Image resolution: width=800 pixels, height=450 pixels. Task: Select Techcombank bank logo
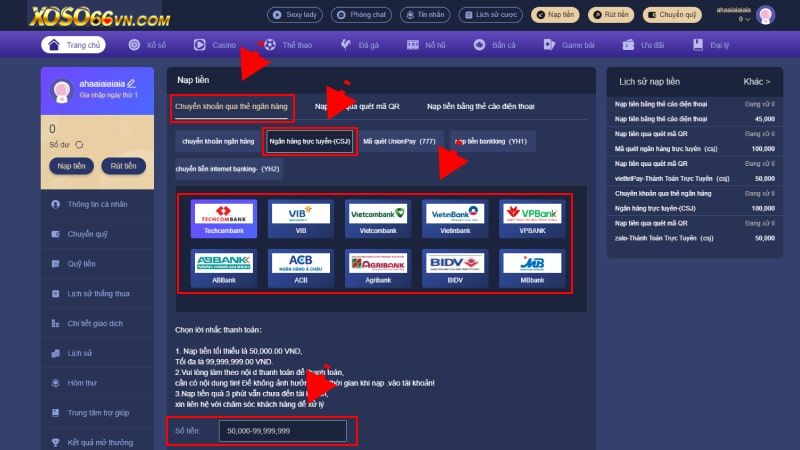click(x=223, y=219)
